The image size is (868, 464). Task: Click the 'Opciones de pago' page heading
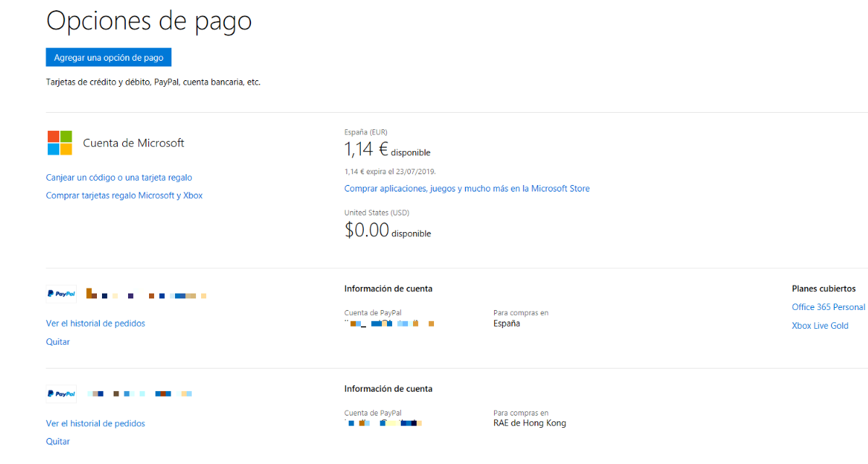click(149, 20)
